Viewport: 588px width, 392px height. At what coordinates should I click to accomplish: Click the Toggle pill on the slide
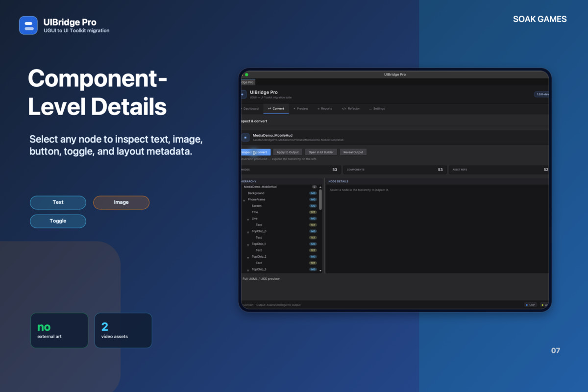[x=58, y=221]
